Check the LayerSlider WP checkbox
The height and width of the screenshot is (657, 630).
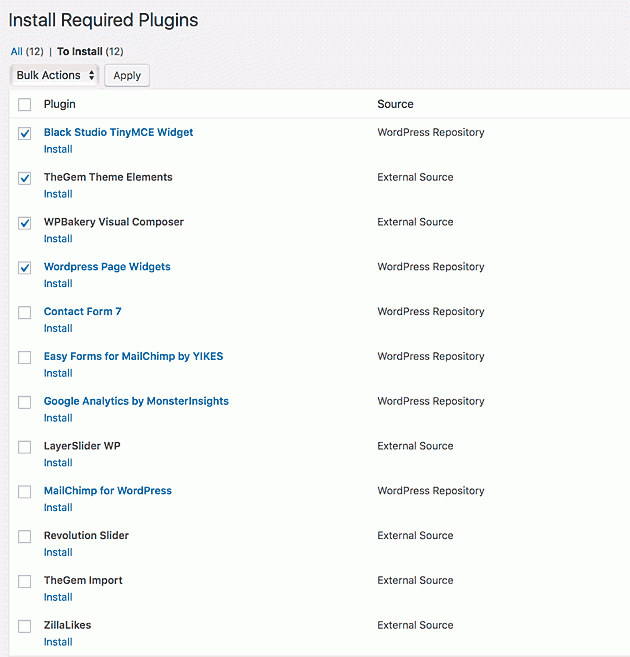(x=25, y=447)
